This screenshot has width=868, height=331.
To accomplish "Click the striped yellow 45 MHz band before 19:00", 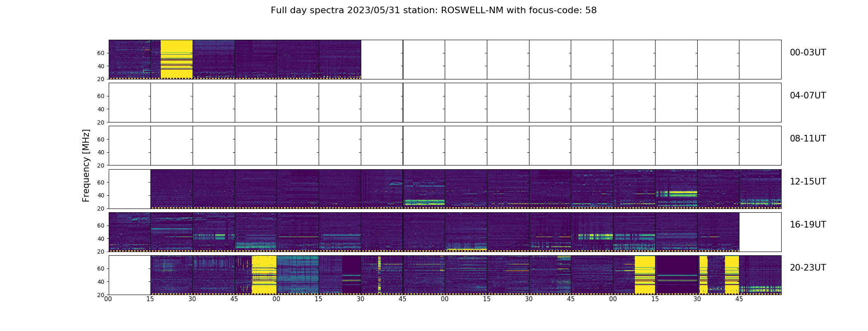I will point(595,236).
